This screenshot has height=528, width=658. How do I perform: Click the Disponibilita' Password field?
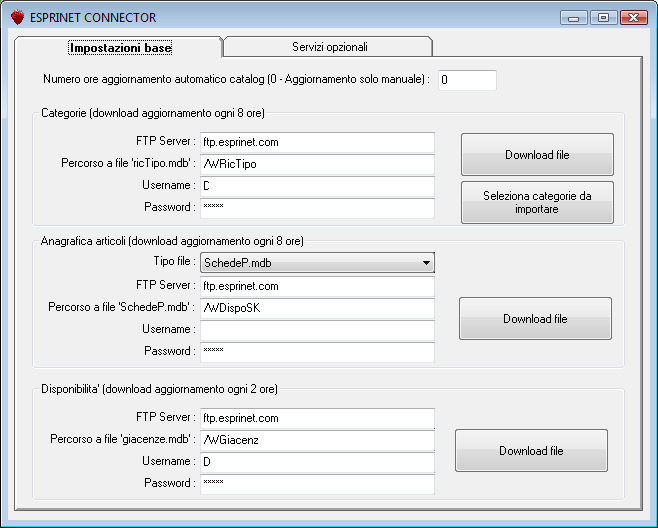(317, 484)
